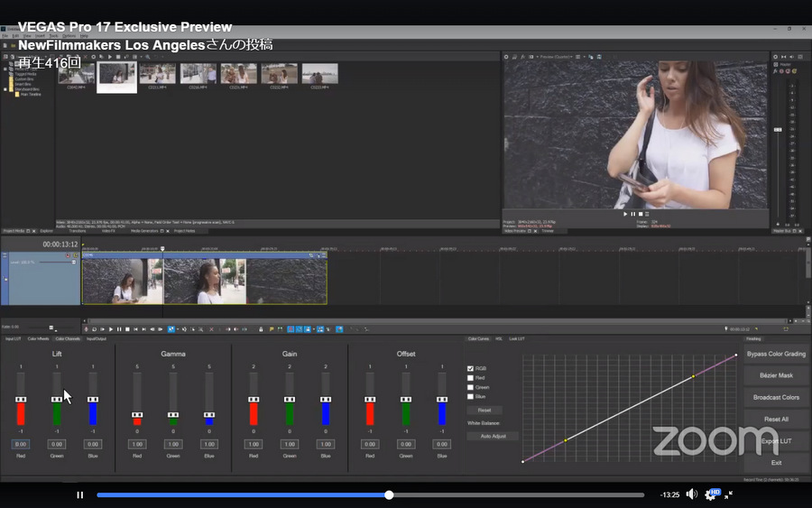Viewport: 812px width, 508px height.
Task: Adjust the Offset Blue slider handle
Action: [x=442, y=399]
